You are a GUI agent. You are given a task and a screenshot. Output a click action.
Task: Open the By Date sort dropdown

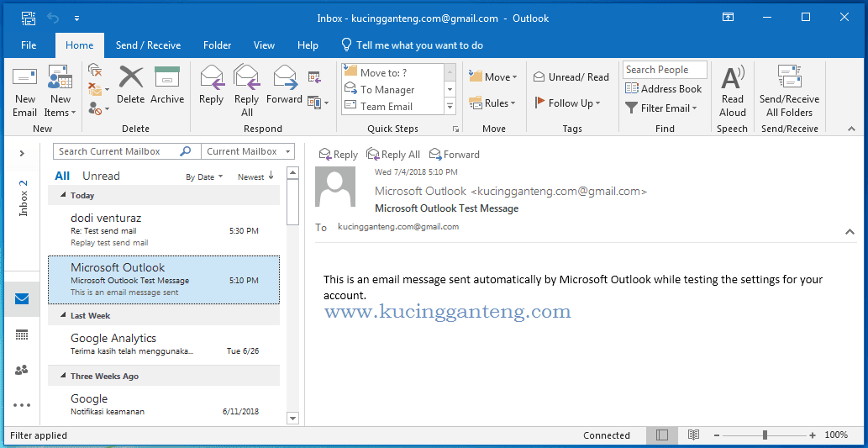pyautogui.click(x=204, y=177)
